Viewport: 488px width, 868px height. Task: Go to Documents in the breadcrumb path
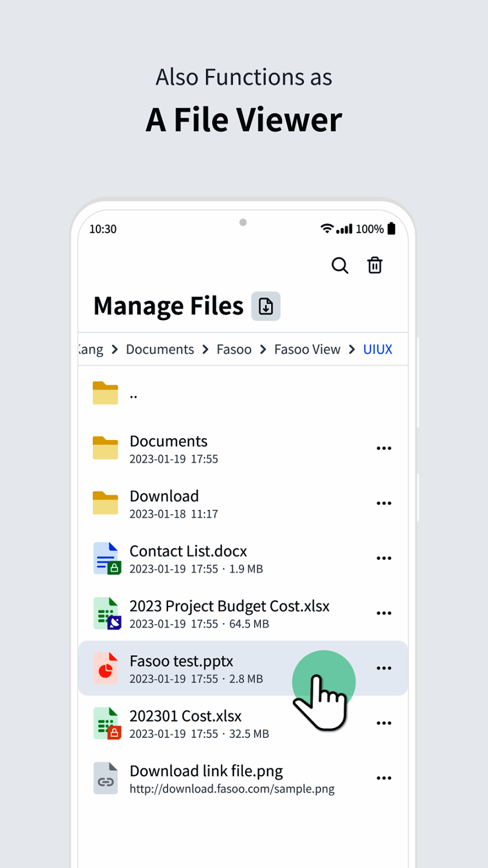pyautogui.click(x=160, y=350)
